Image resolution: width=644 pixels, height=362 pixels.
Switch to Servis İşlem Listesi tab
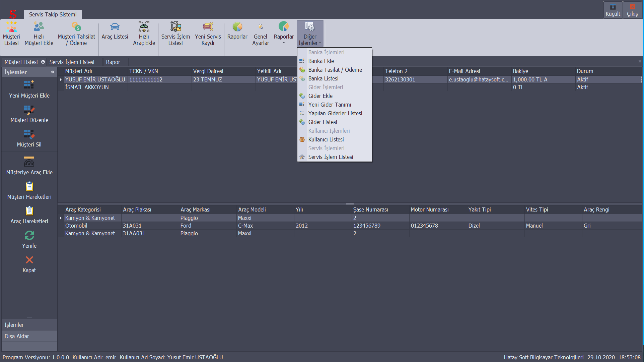(72, 62)
